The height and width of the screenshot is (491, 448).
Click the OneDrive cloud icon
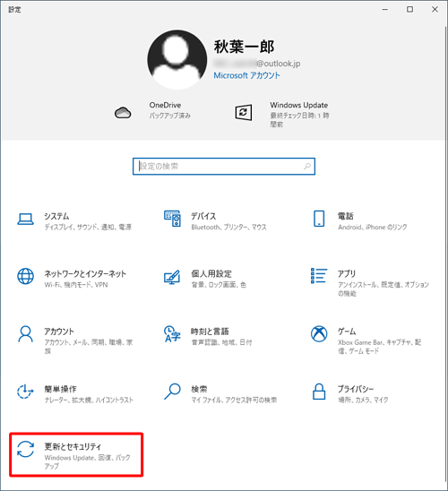pyautogui.click(x=123, y=113)
